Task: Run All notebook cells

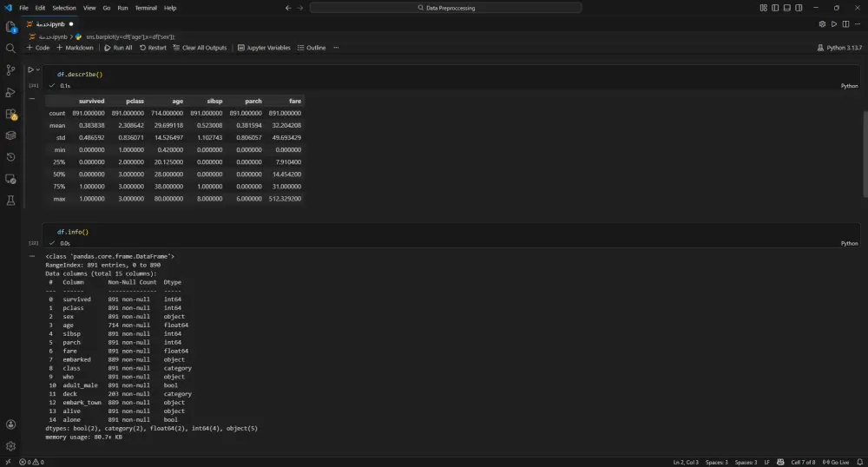Action: [118, 48]
